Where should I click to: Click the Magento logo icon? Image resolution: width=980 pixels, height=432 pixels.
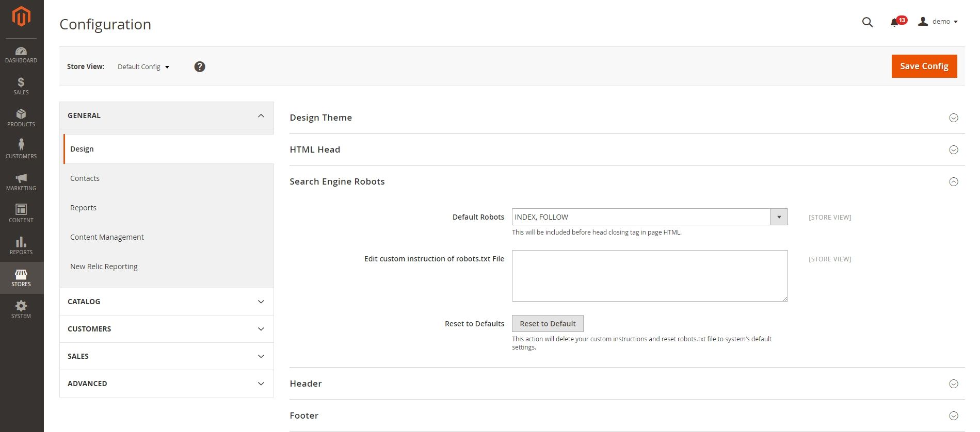pyautogui.click(x=21, y=16)
